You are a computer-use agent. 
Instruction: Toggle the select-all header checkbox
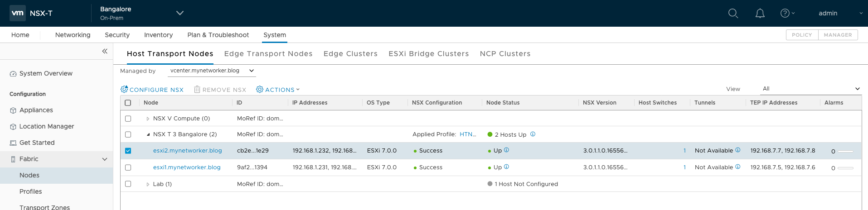click(x=128, y=103)
